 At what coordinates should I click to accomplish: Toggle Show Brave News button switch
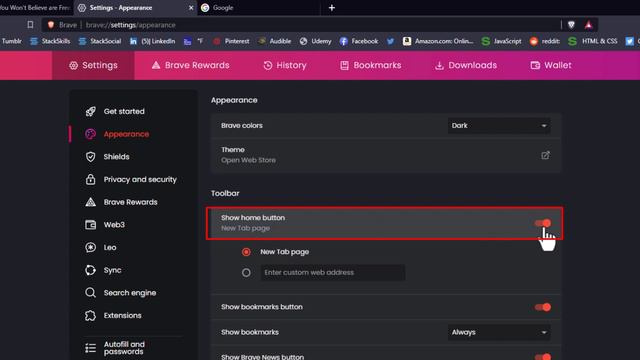543,357
